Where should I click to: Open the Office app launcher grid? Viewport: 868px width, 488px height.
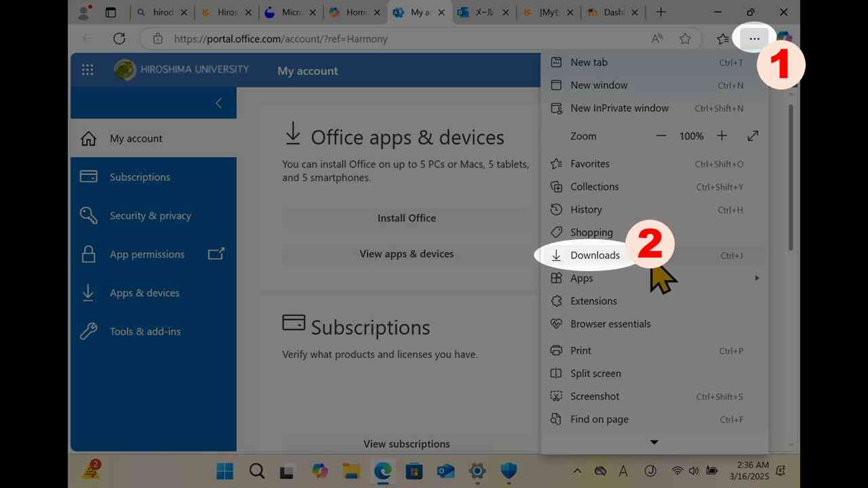87,70
